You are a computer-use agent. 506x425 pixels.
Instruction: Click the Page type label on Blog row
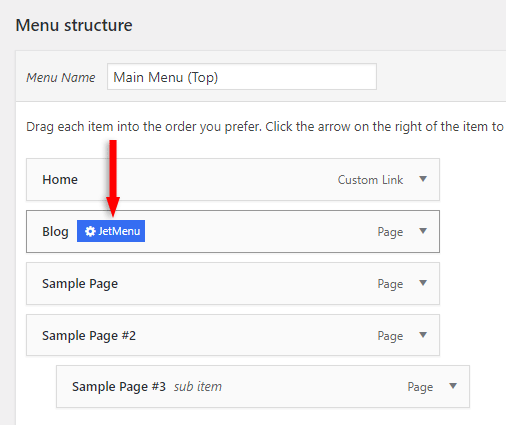(390, 232)
